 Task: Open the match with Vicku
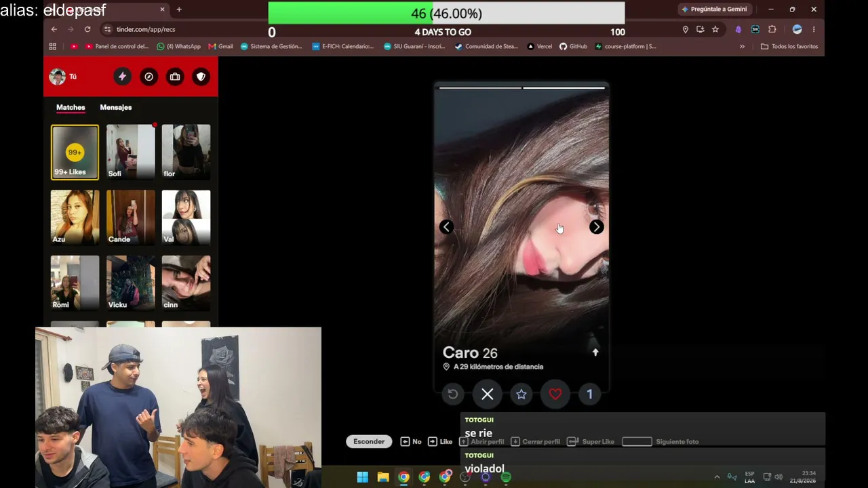click(x=130, y=283)
